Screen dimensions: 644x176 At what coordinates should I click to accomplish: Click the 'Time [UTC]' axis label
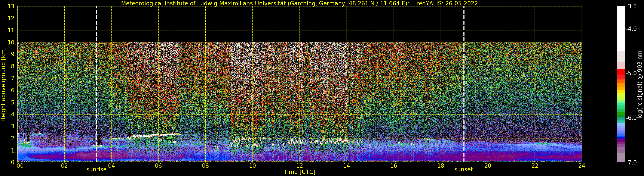click(x=300, y=172)
